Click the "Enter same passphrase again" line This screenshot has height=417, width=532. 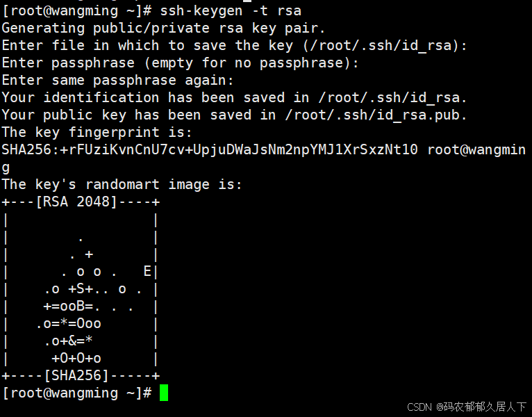coord(118,81)
